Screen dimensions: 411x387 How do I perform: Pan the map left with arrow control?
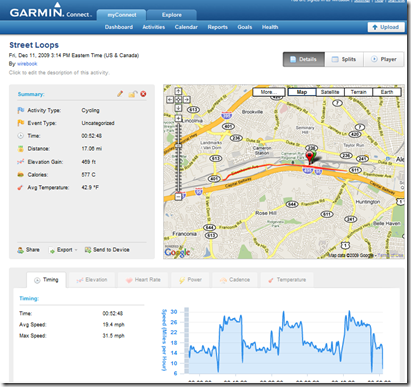[x=170, y=99]
